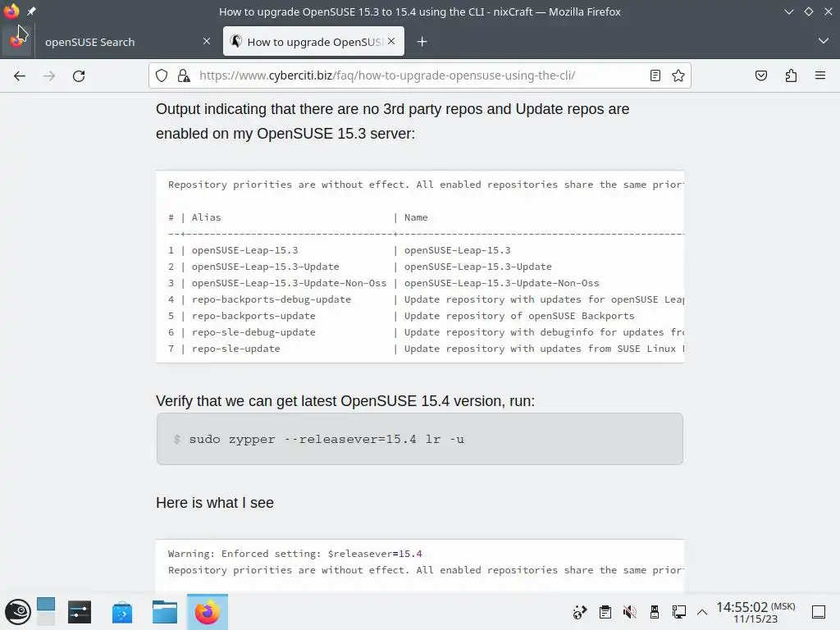Image resolution: width=840 pixels, height=630 pixels.
Task: Open the clock showing 14:55:02
Action: tap(756, 612)
